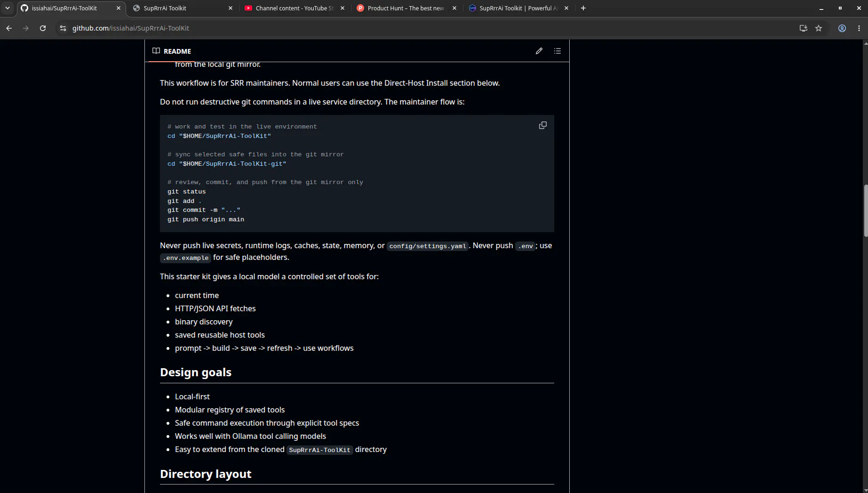
Task: Open the README outline list icon
Action: point(557,51)
